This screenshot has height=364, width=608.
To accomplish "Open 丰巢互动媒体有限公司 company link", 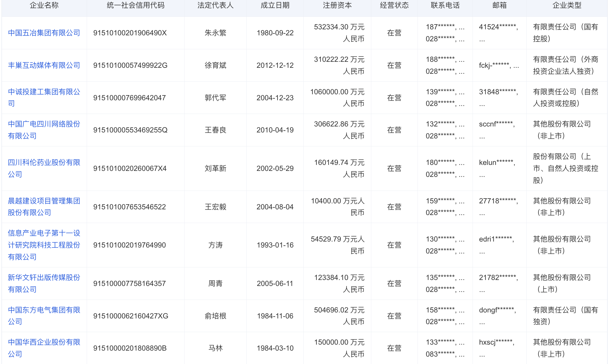I will tap(44, 65).
